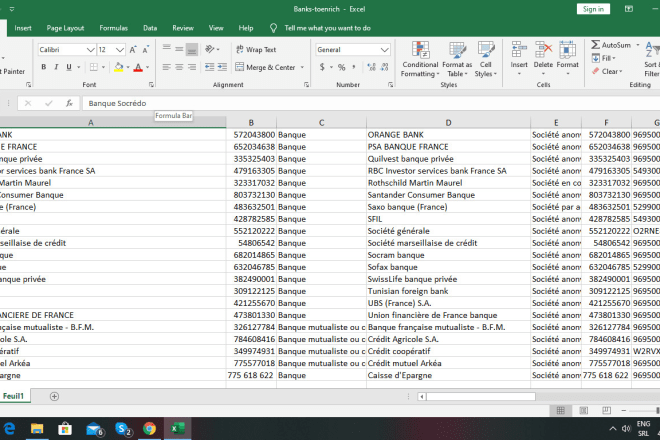Click the Clear button

point(607,71)
